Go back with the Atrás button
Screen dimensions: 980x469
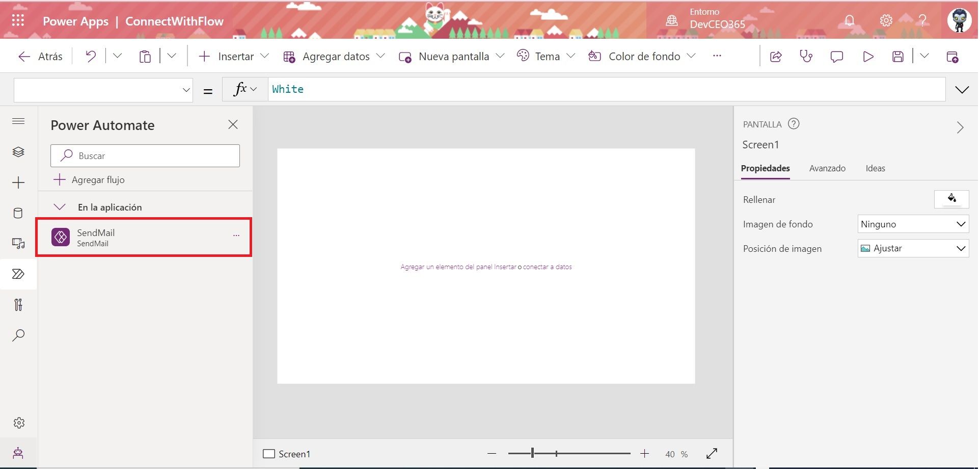40,56
